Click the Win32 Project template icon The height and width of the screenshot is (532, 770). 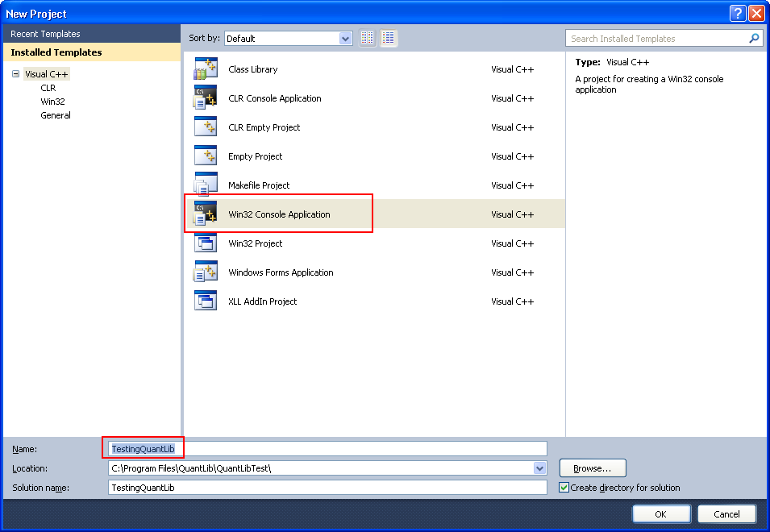click(206, 243)
